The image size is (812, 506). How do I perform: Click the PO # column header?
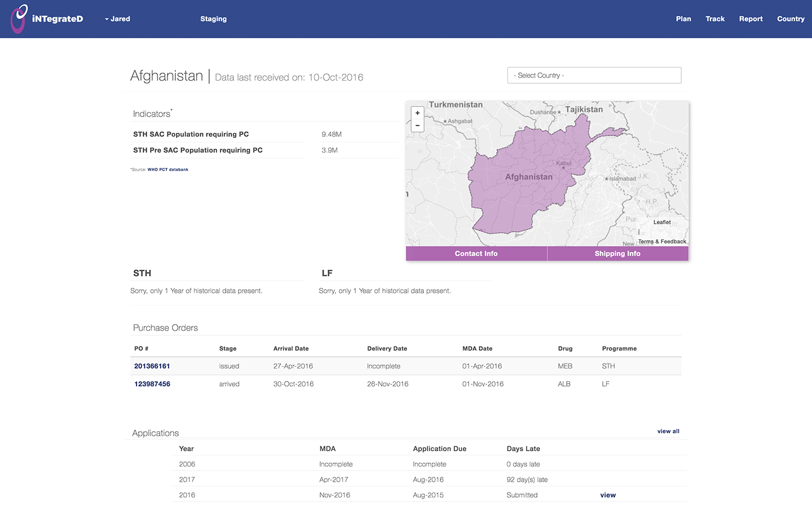[141, 349]
